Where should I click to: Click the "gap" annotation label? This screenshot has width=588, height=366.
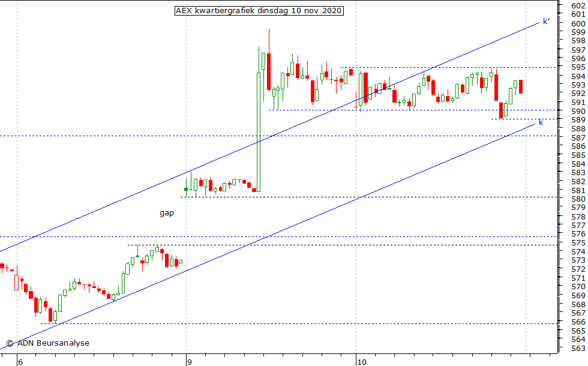pos(167,213)
